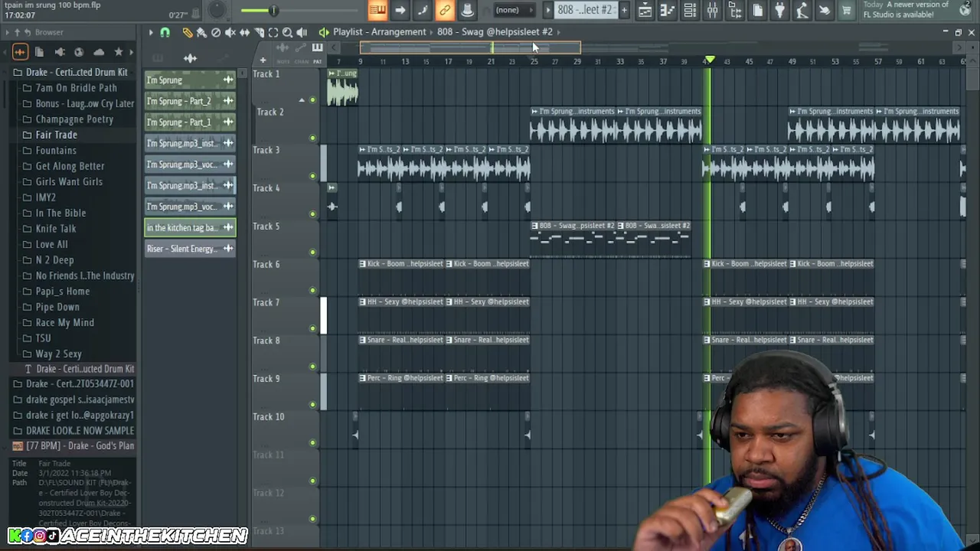Screen dimensions: 980x551
Task: Click the Playlist - Arrangement breadcrumb
Action: 379,32
